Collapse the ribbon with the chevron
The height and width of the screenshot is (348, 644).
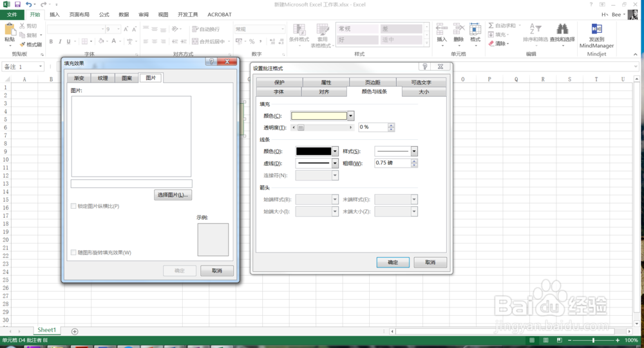(635, 54)
